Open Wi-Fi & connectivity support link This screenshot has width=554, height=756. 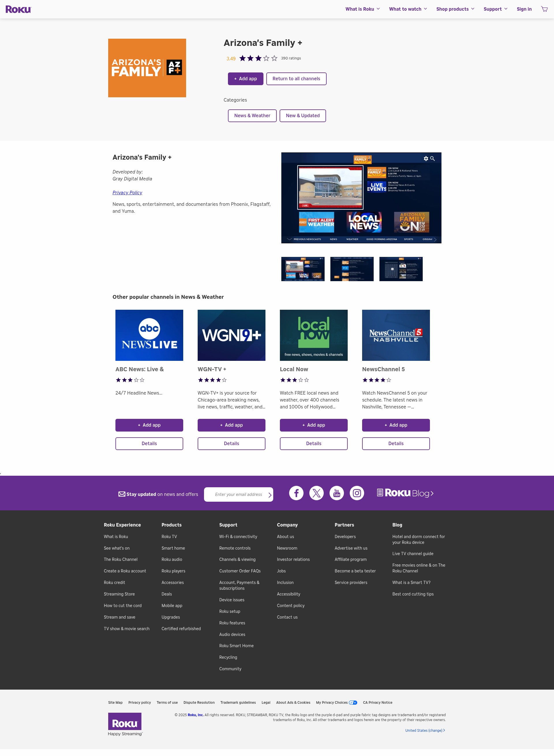[238, 537]
